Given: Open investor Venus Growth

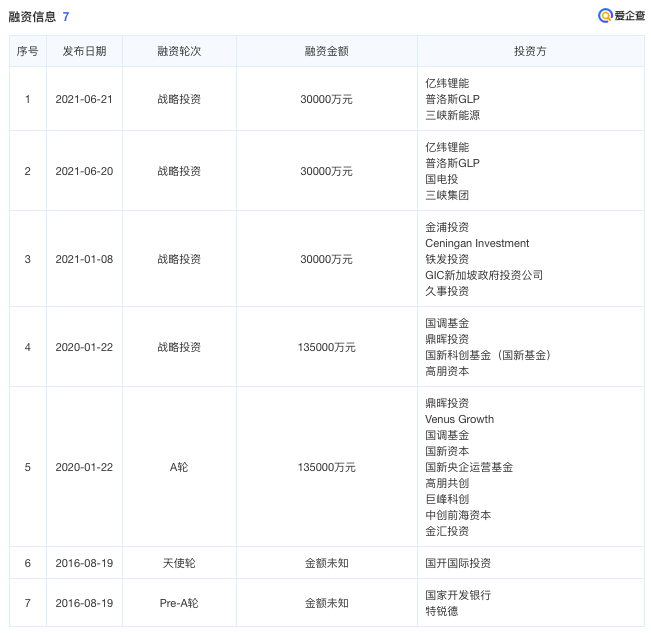Looking at the screenshot, I should coord(459,419).
